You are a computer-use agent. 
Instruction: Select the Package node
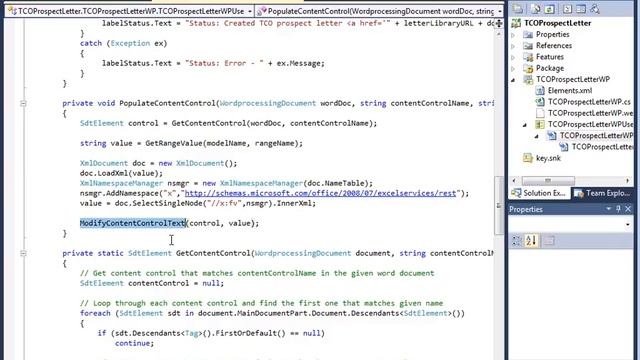pos(550,68)
